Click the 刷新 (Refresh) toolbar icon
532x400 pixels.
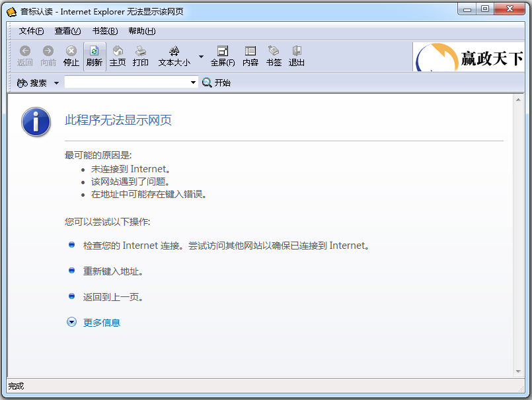click(94, 55)
